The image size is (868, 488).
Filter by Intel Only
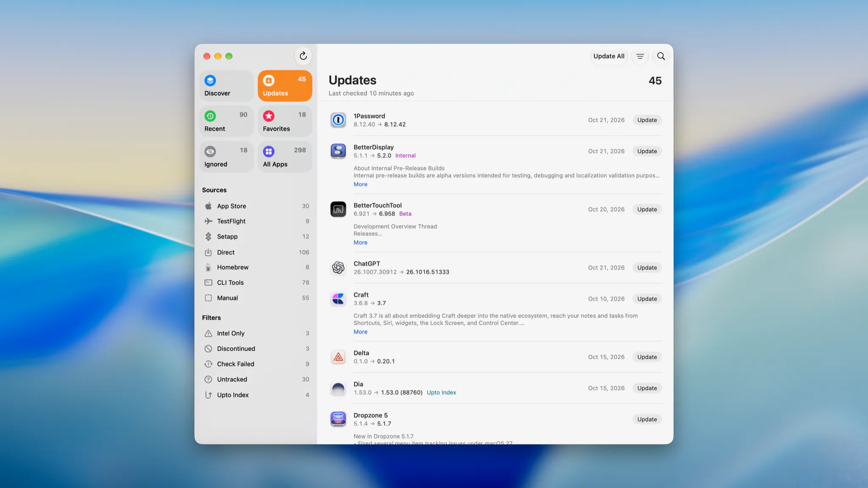pos(256,333)
